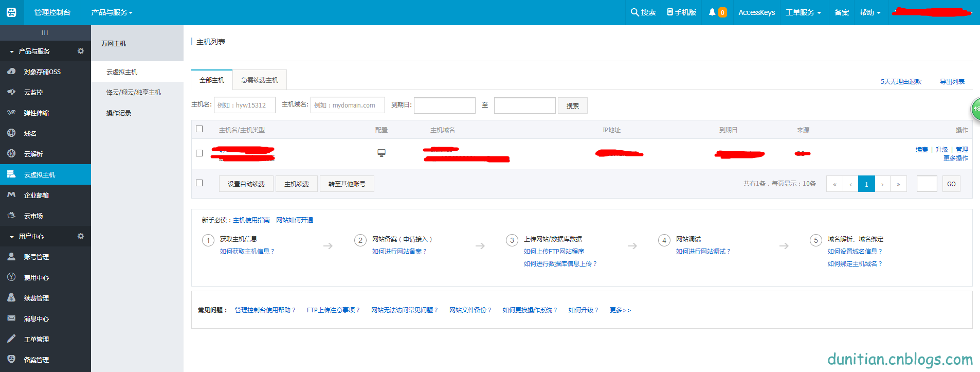The image size is (980, 372).
Task: Click the 升级 link in host row
Action: [x=942, y=149]
